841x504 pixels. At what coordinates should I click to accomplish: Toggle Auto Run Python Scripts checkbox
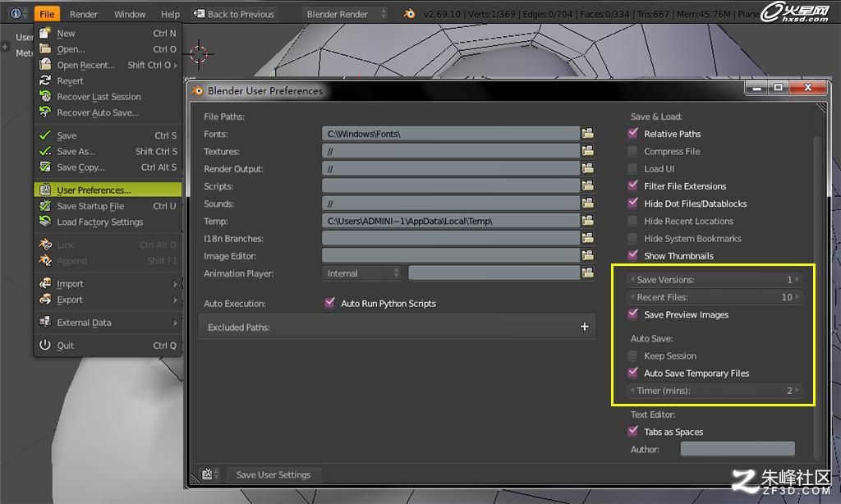click(330, 303)
